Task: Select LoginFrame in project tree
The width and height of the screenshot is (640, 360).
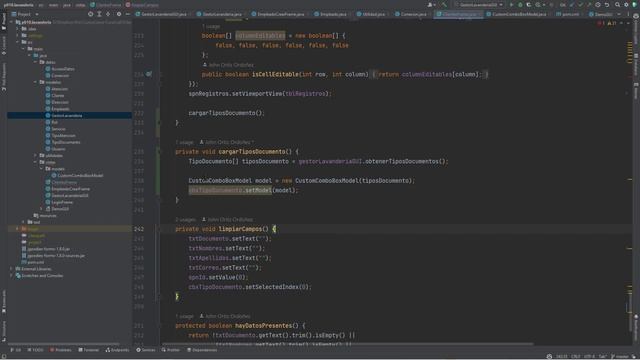Action: tap(62, 202)
